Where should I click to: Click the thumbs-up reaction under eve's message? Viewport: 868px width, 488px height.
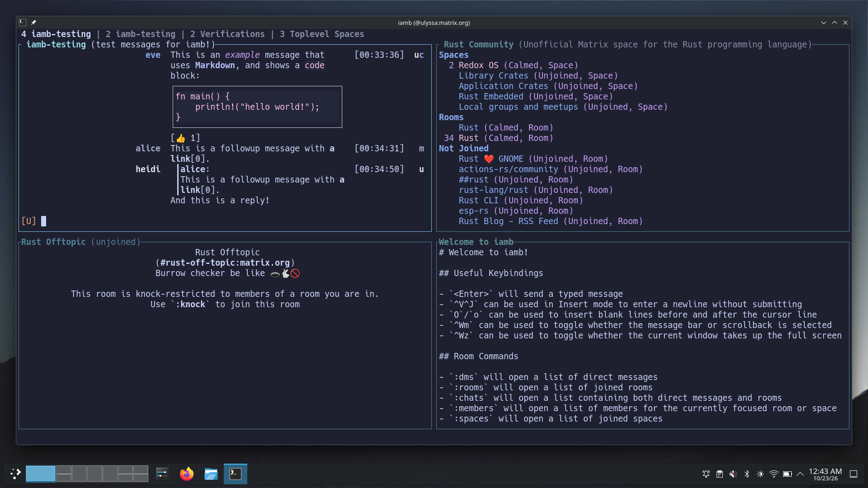pyautogui.click(x=185, y=138)
